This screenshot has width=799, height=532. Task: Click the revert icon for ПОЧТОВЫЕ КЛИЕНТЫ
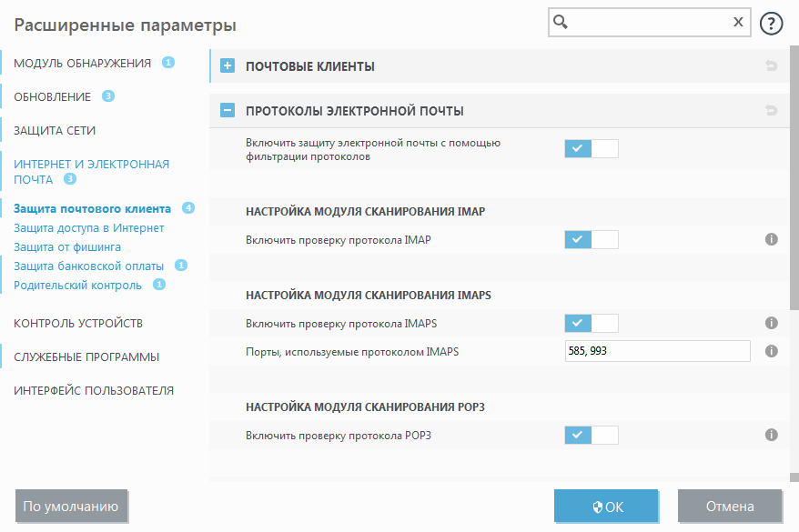(772, 65)
